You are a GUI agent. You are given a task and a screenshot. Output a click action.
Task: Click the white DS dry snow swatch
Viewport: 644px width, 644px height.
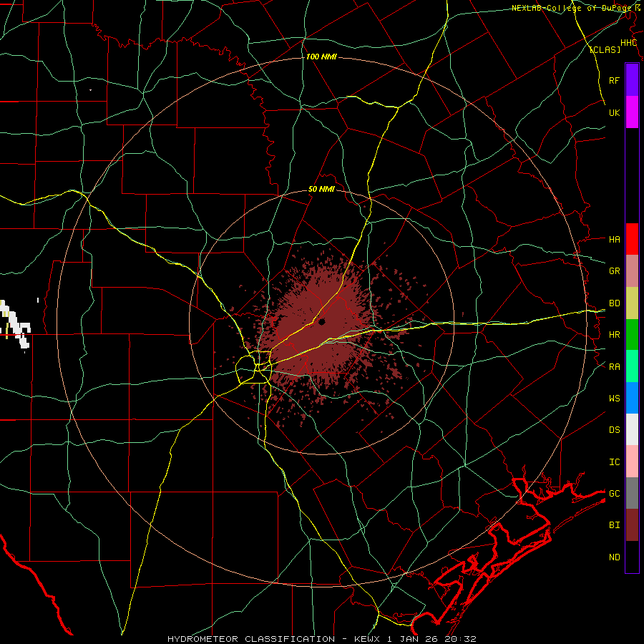point(632,429)
